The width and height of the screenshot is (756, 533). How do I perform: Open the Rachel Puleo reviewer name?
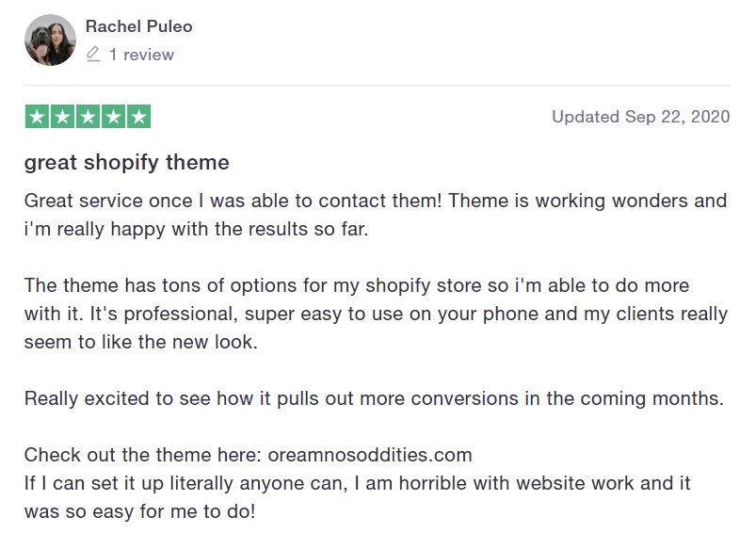[x=138, y=26]
